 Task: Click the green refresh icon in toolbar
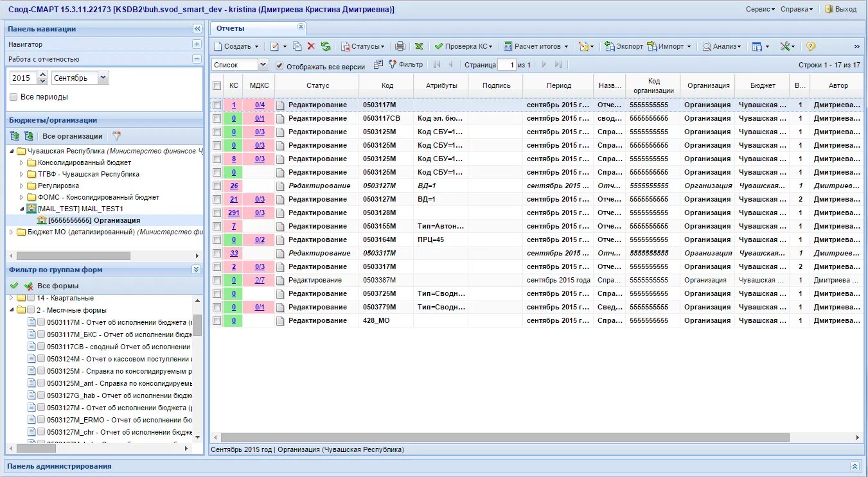(326, 46)
